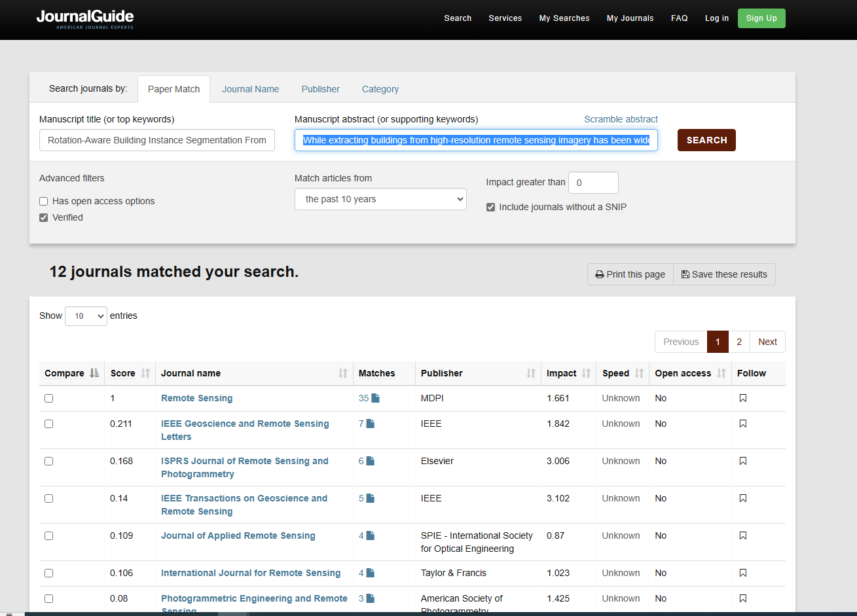
Task: Follow IEEE Transactions on Geoscience and Remote Sensing
Action: click(742, 498)
